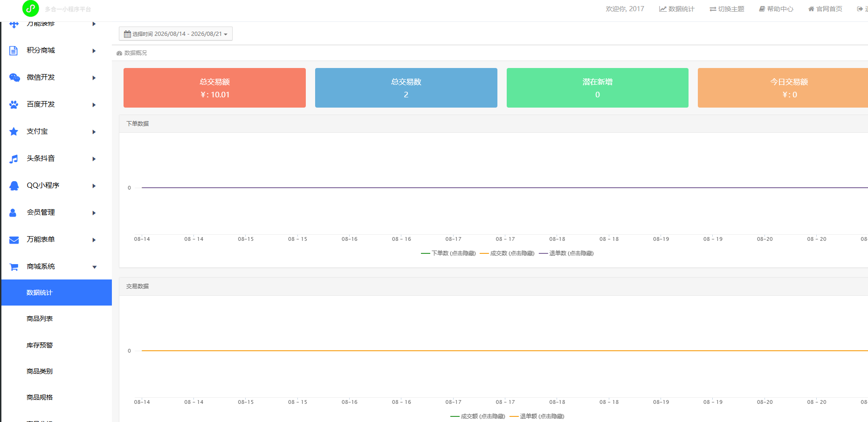Expand the QQ小程序 menu arrow
This screenshot has height=422, width=868.
94,186
